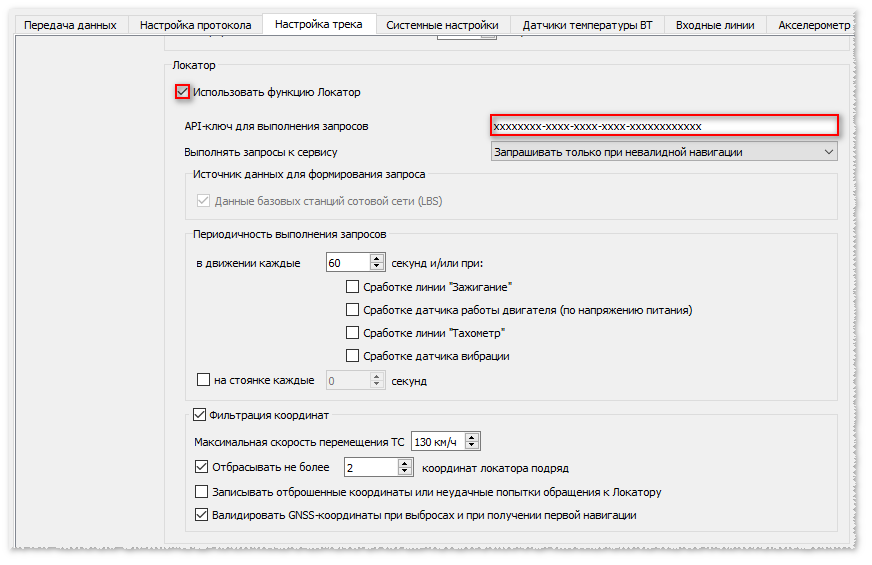Open the "Входные линии" tab
Viewport: 872px width, 565px height.
pos(715,25)
